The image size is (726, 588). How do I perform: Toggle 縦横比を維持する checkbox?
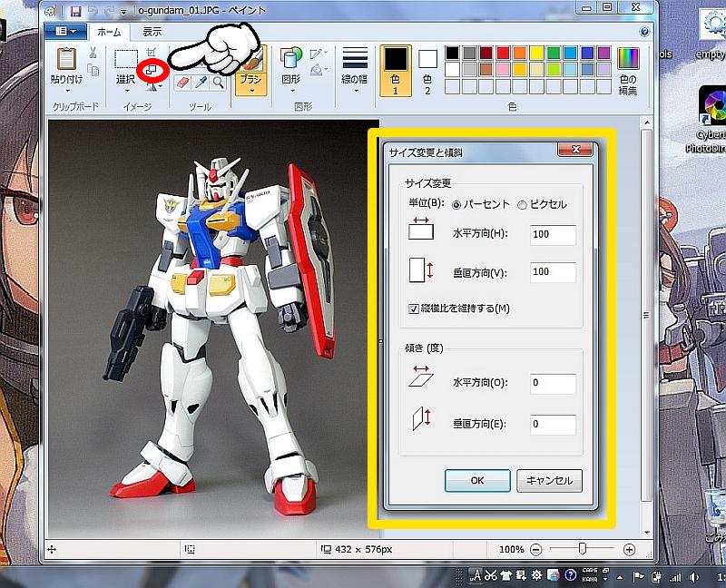pyautogui.click(x=413, y=309)
